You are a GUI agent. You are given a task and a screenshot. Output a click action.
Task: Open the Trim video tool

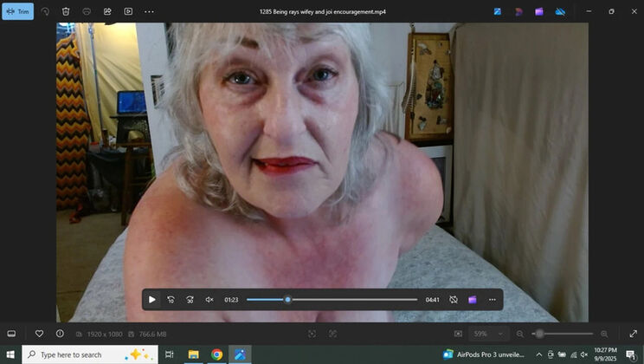pyautogui.click(x=17, y=11)
